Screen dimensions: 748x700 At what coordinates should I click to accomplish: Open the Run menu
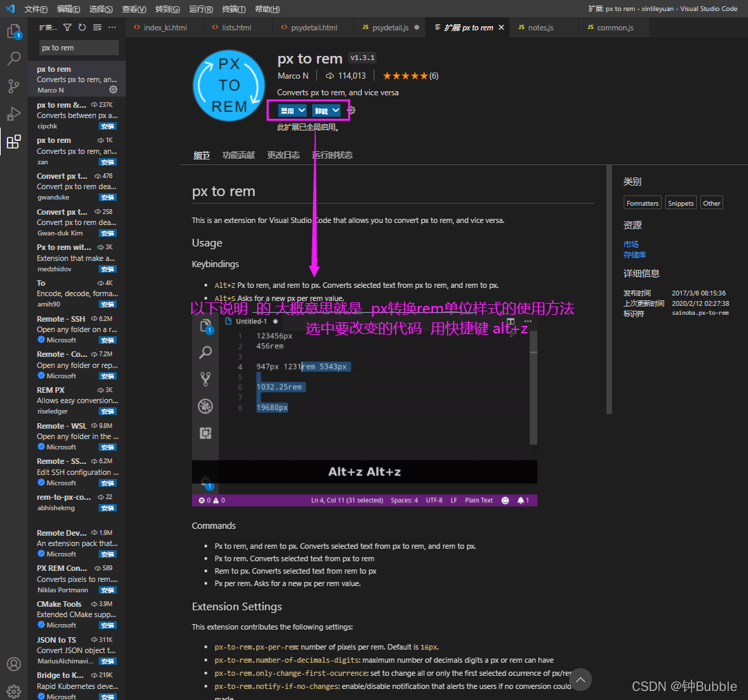[201, 9]
